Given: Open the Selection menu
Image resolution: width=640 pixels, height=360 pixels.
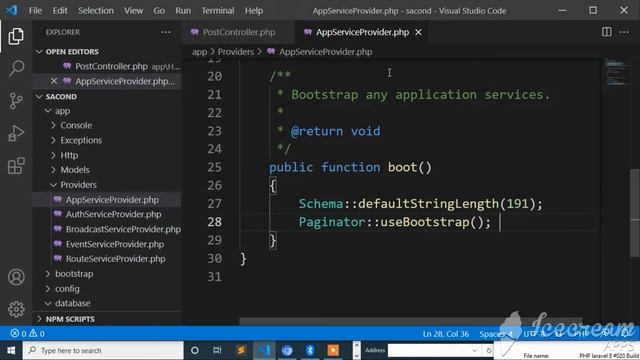Looking at the screenshot, I should [x=96, y=10].
